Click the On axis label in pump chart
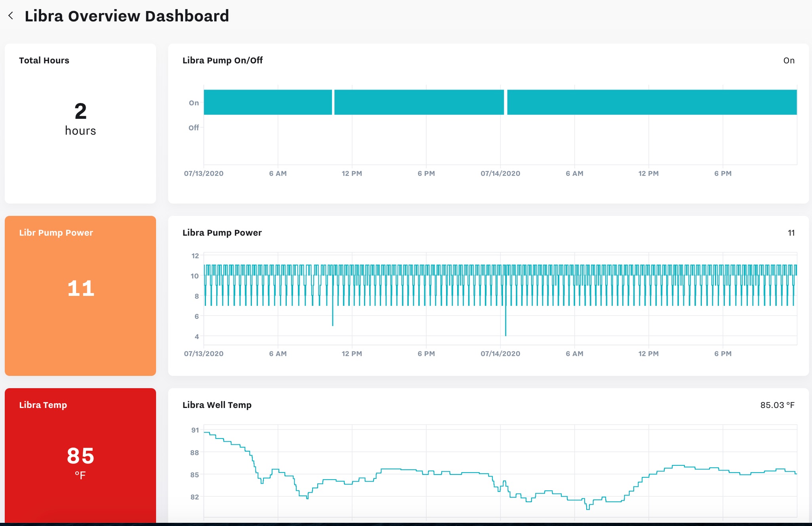Viewport: 812px width, 526px height. pyautogui.click(x=194, y=103)
